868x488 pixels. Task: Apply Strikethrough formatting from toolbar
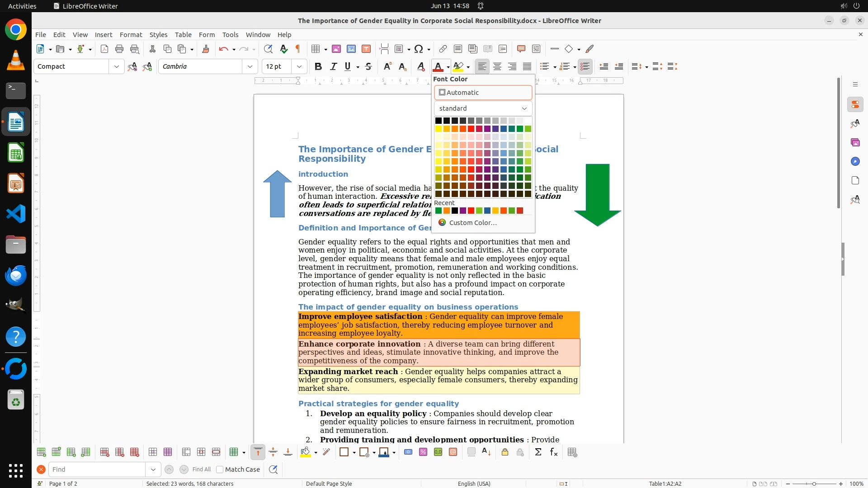point(368,66)
